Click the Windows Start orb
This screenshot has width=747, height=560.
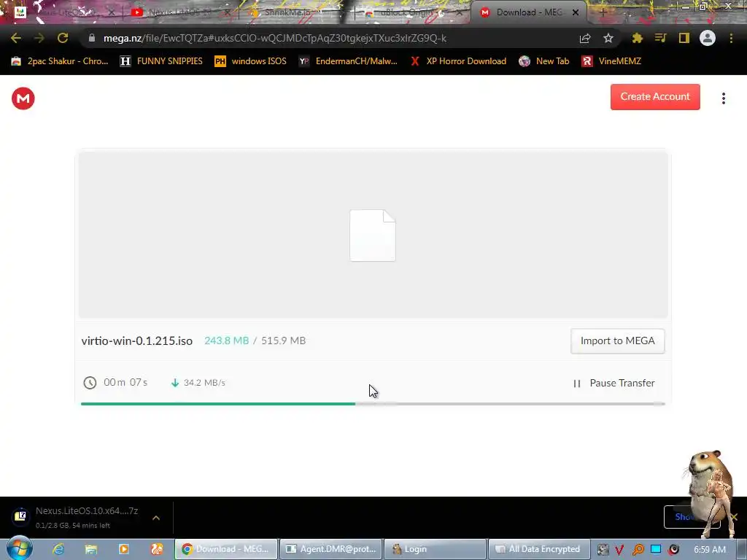pyautogui.click(x=20, y=548)
